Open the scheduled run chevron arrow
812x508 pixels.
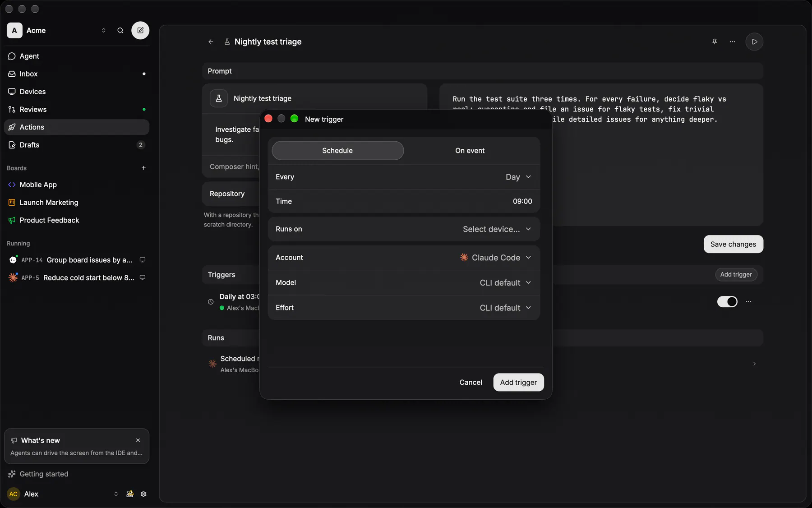754,364
